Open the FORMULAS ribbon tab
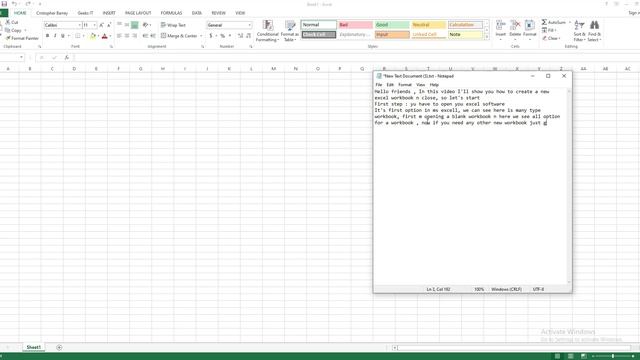 [171, 13]
